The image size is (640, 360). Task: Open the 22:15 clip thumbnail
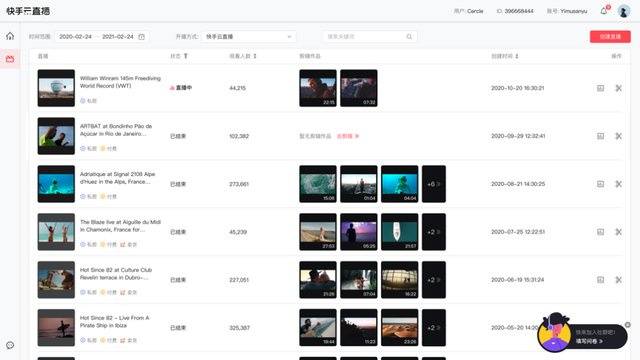coord(318,88)
